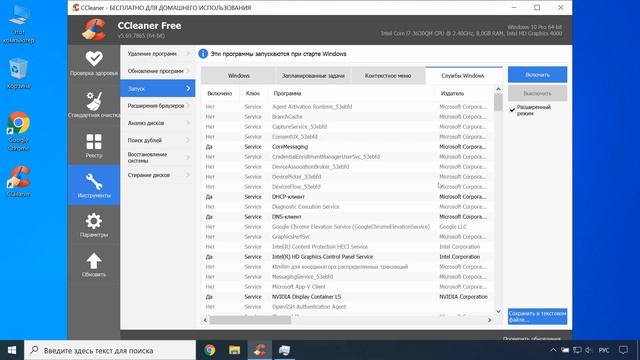The width and height of the screenshot is (640, 360).
Task: Sort by the Издатель column header
Action: click(x=464, y=93)
